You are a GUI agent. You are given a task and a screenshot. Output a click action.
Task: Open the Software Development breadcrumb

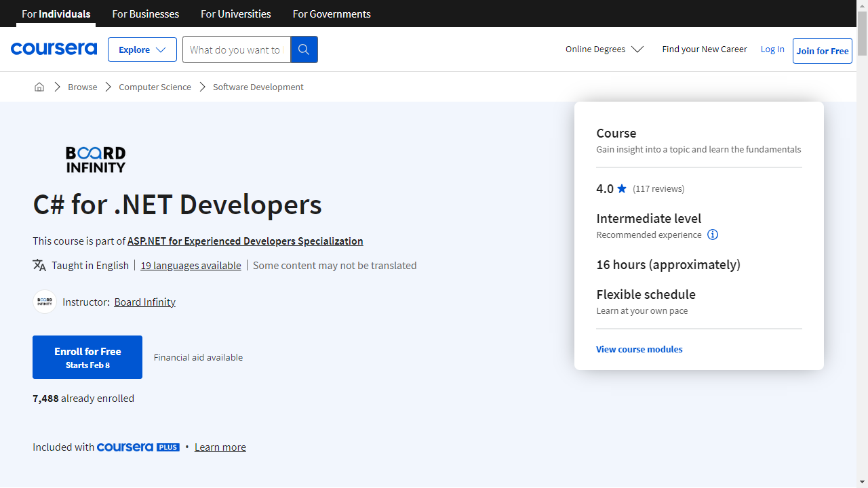pyautogui.click(x=258, y=87)
